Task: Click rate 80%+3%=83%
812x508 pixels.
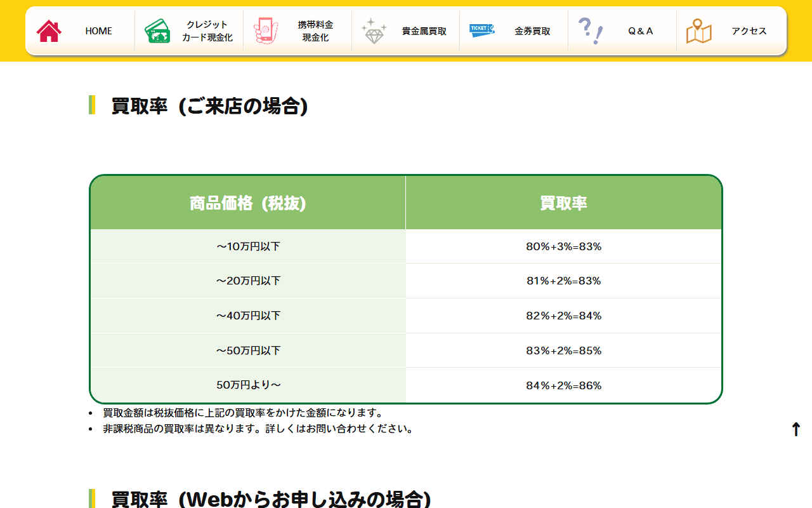Action: [x=563, y=246]
